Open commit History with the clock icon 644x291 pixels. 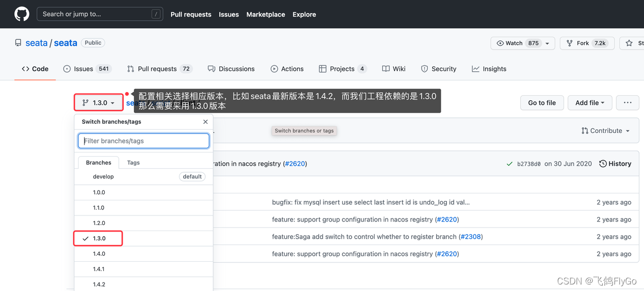[602, 163]
